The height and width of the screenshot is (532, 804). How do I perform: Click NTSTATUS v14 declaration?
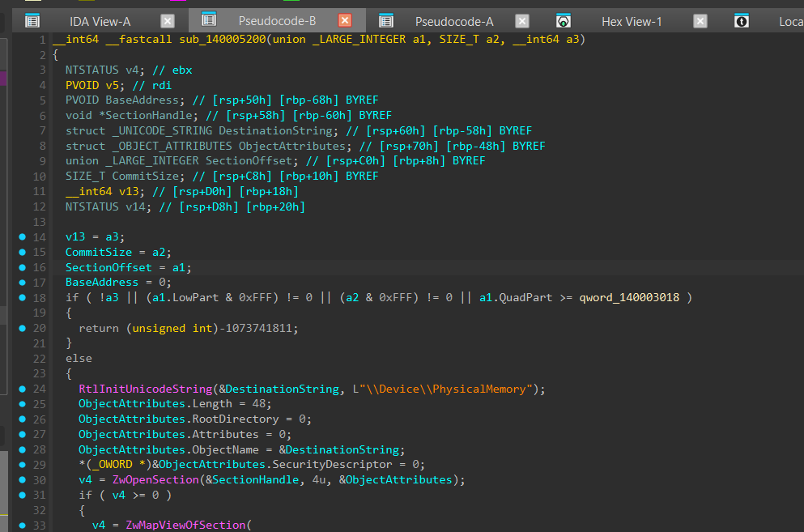click(x=108, y=206)
